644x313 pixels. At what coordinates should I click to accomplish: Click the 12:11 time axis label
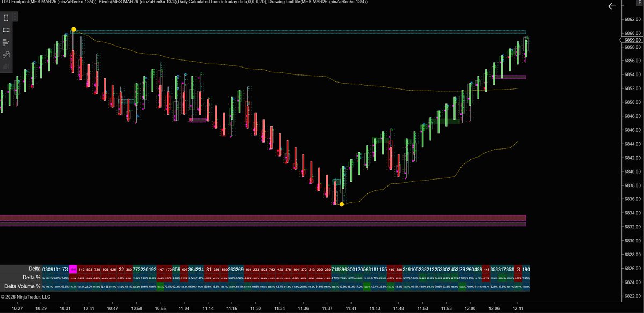518,309
